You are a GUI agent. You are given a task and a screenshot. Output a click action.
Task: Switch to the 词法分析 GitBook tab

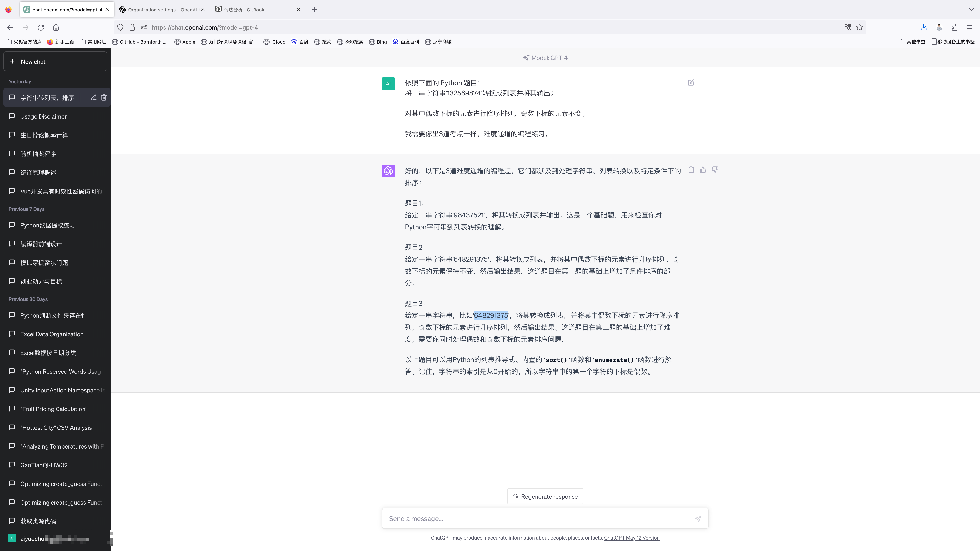click(258, 10)
